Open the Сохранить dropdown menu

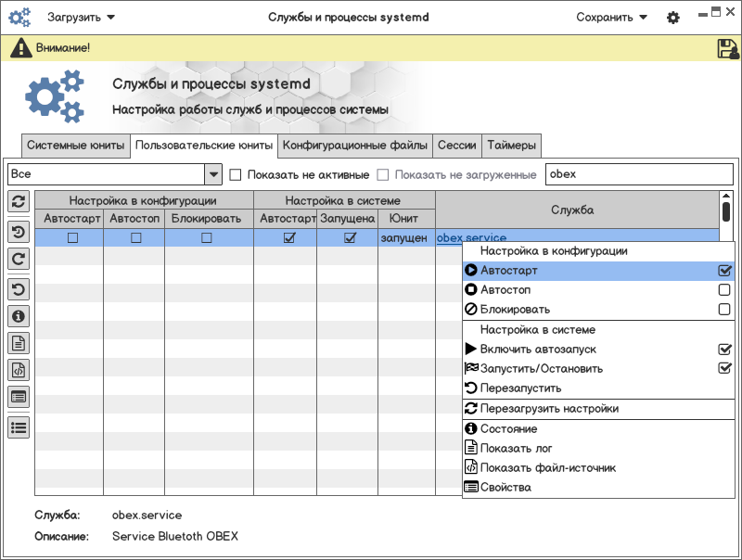point(611,18)
